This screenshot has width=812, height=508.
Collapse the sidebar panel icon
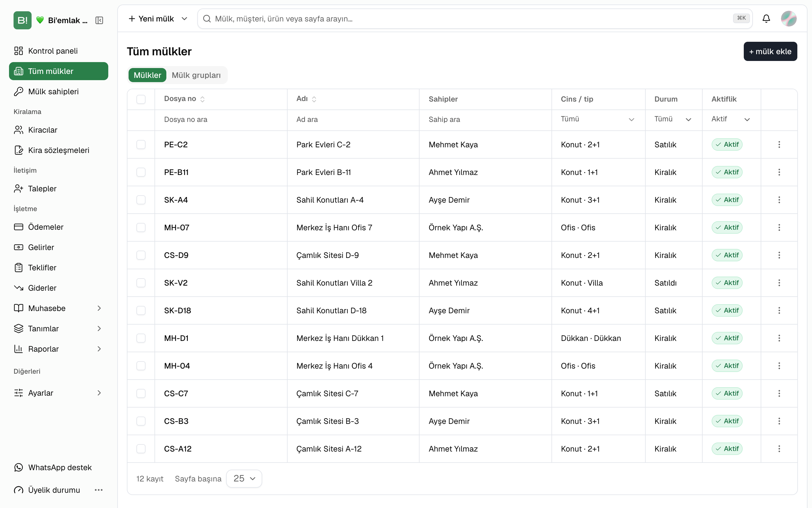tap(99, 21)
